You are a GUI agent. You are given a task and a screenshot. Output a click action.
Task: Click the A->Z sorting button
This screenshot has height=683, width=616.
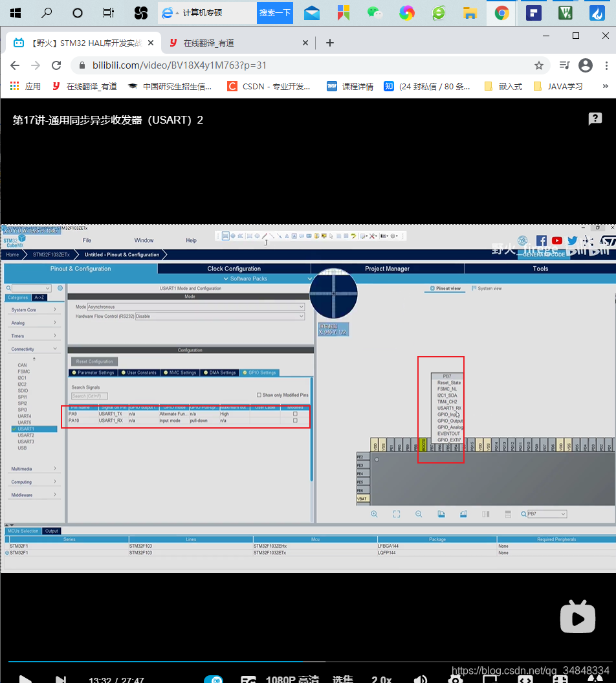tap(39, 298)
